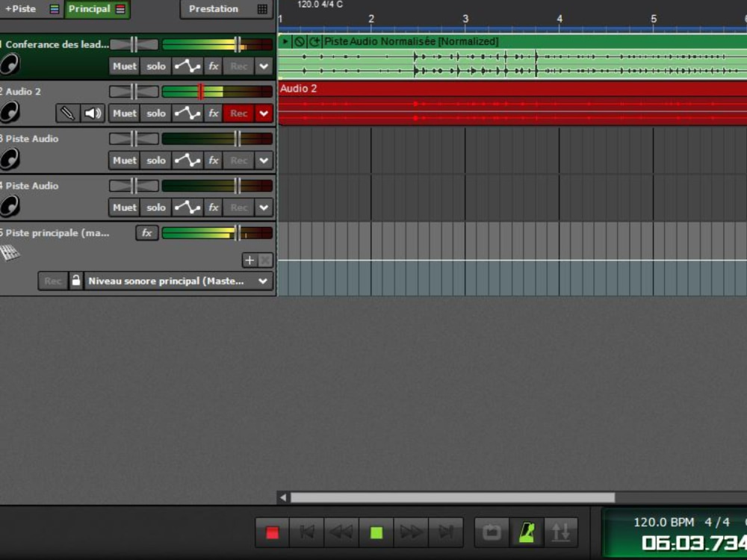Remove automation lane with X icon

(265, 260)
